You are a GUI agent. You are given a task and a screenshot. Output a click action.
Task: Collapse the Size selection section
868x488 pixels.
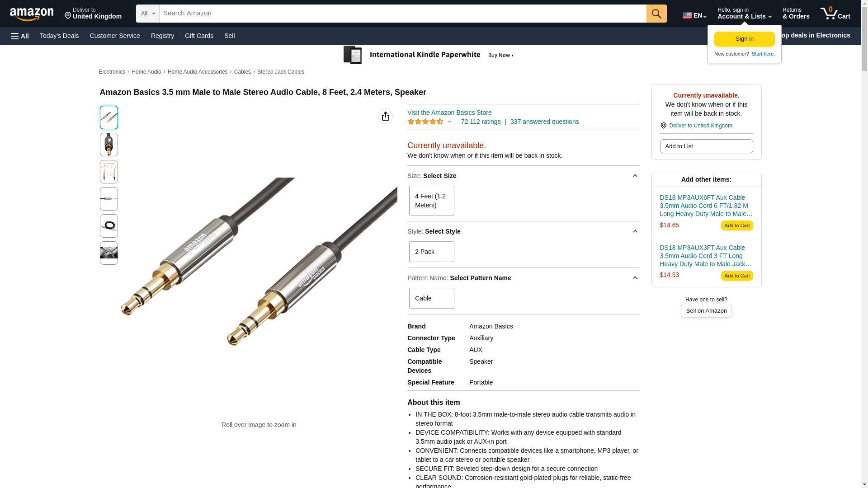[x=635, y=176]
